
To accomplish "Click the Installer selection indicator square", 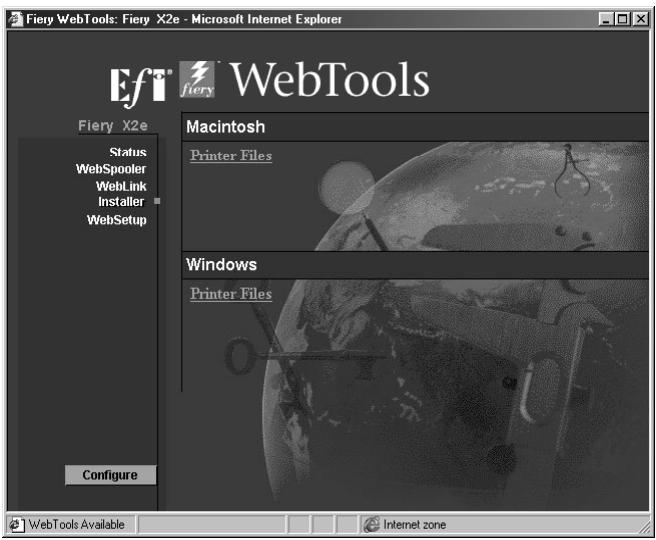I will [157, 201].
